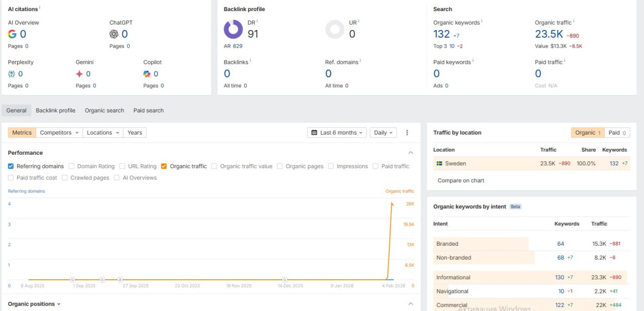Click the Google AI Overview icon
The image size is (644, 311).
pos(13,34)
